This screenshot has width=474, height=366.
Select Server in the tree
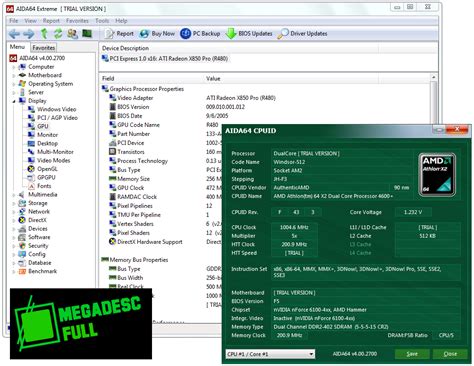click(31, 92)
